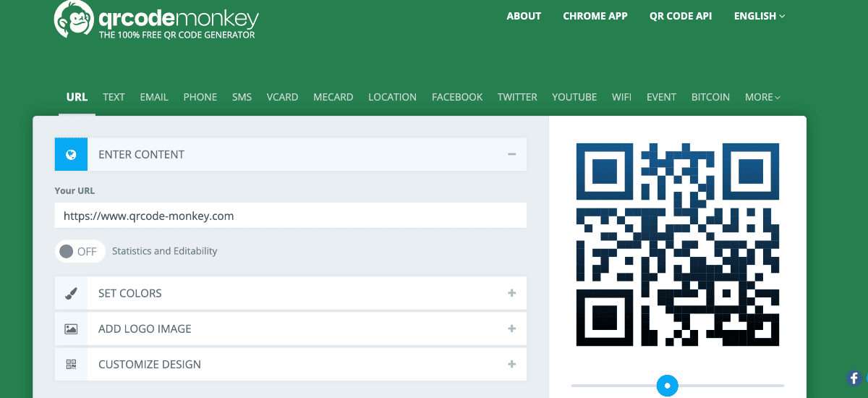The height and width of the screenshot is (398, 868).
Task: Toggle Statistics and Editability switch on
Action: pyautogui.click(x=79, y=251)
